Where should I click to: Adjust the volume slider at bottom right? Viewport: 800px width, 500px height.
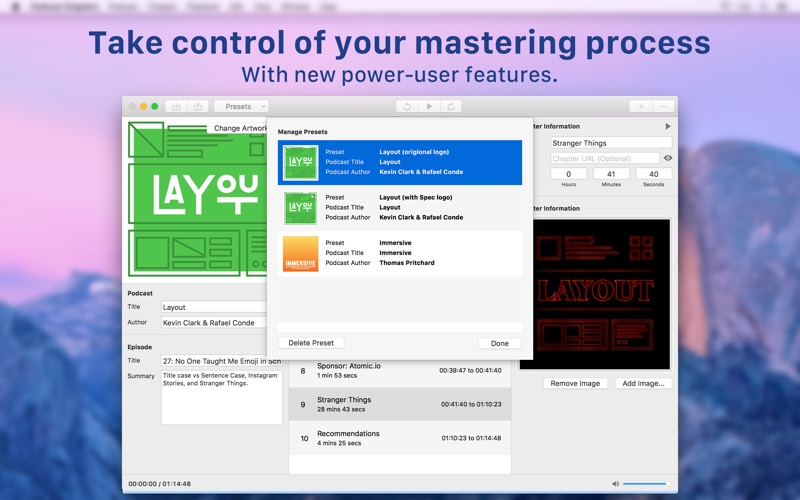point(645,484)
